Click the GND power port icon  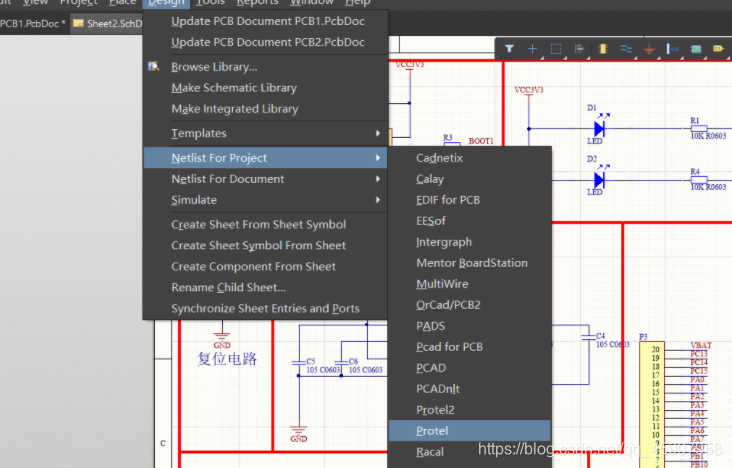pyautogui.click(x=649, y=49)
